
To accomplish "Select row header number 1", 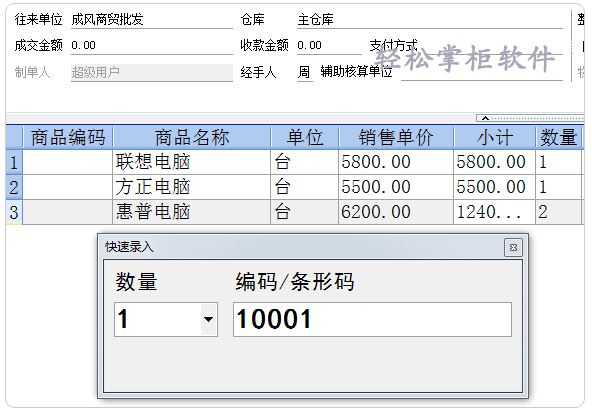I will [x=14, y=162].
